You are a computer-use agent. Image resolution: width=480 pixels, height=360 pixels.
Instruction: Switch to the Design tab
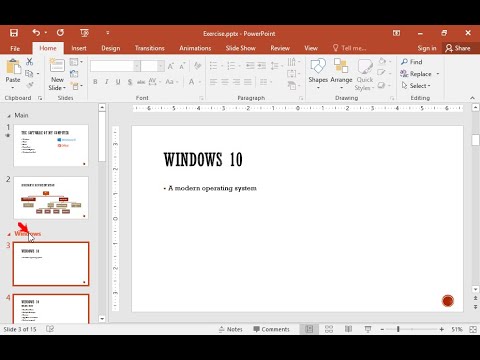pyautogui.click(x=111, y=48)
